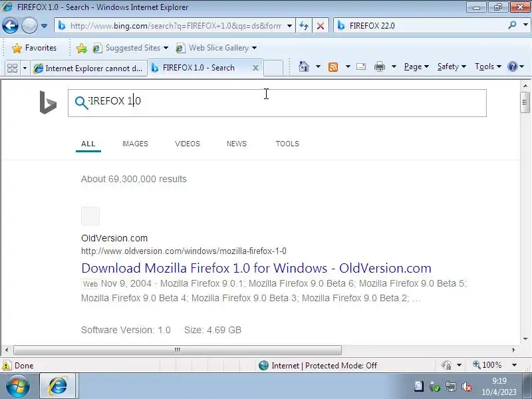Click the muted volume tray icon

click(x=467, y=387)
